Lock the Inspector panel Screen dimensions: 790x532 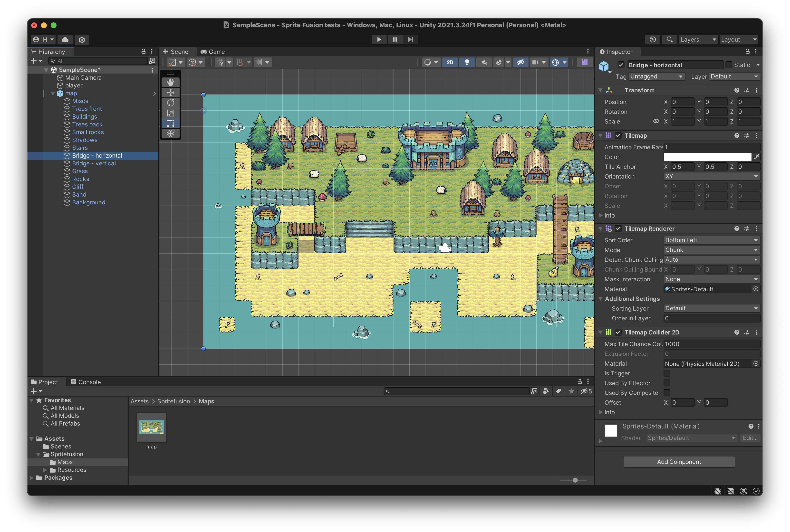(747, 51)
